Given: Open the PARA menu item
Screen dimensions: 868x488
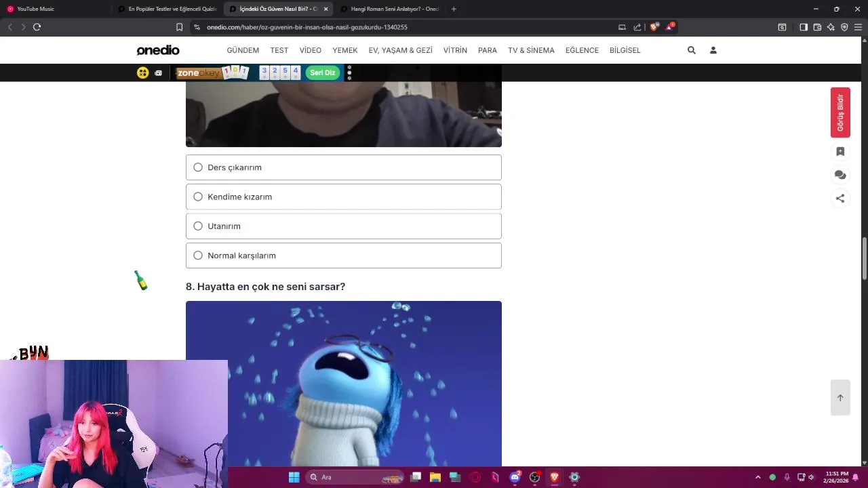Looking at the screenshot, I should pos(488,50).
